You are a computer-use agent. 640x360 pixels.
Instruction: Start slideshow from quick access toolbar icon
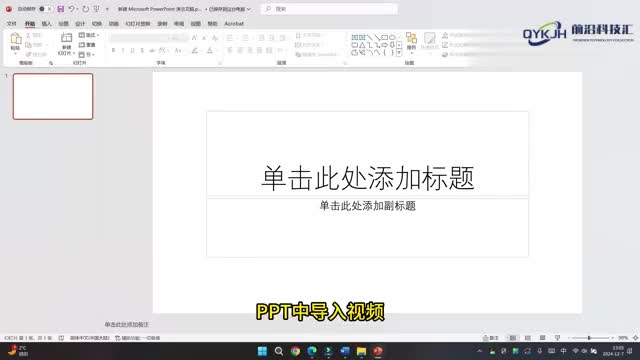tap(96, 9)
